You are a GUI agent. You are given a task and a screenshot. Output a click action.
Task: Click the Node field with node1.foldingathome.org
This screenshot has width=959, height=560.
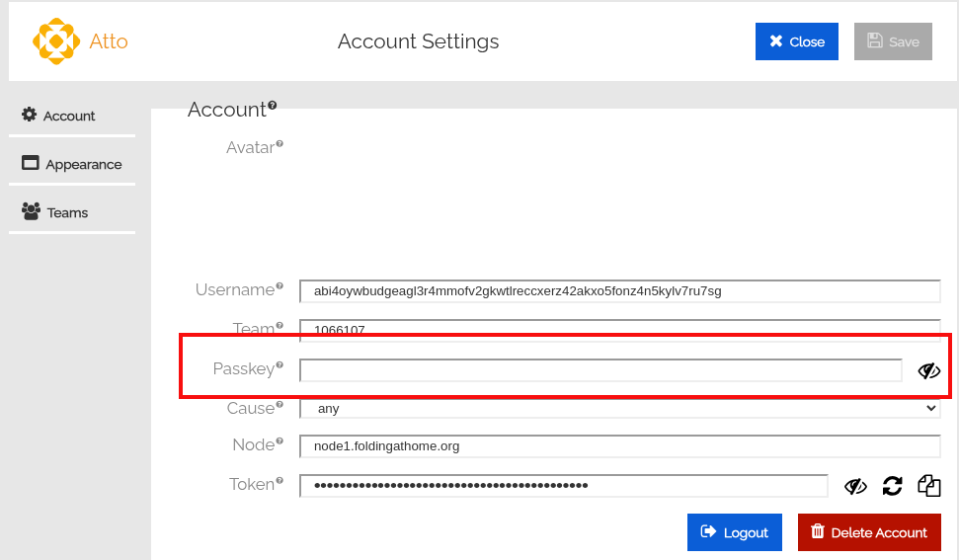coord(619,446)
